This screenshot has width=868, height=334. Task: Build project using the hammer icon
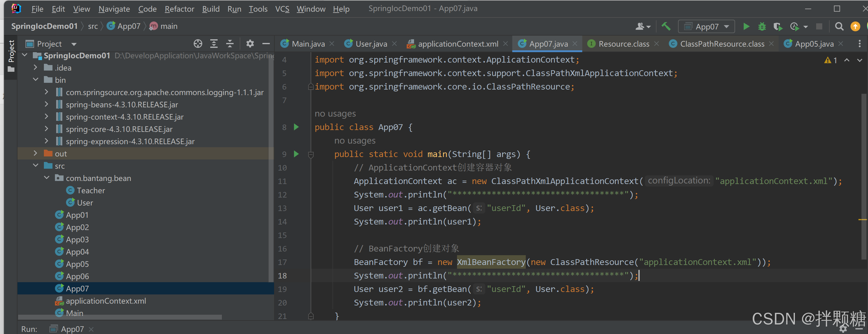(x=666, y=26)
